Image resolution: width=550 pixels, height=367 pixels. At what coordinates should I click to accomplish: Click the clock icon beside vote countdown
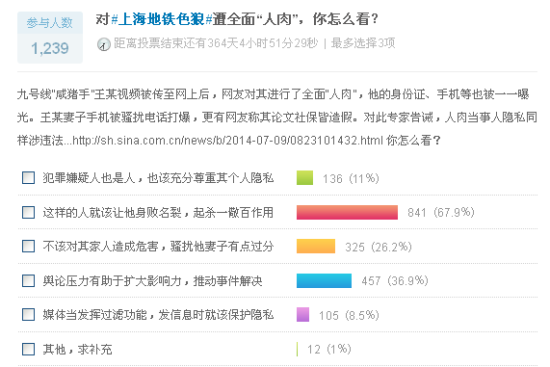tap(103, 44)
